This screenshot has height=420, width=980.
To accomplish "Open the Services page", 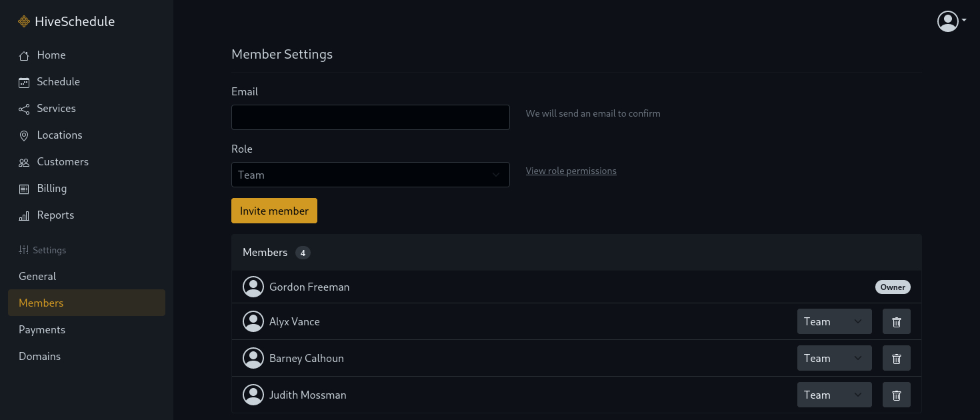I will [x=87, y=109].
